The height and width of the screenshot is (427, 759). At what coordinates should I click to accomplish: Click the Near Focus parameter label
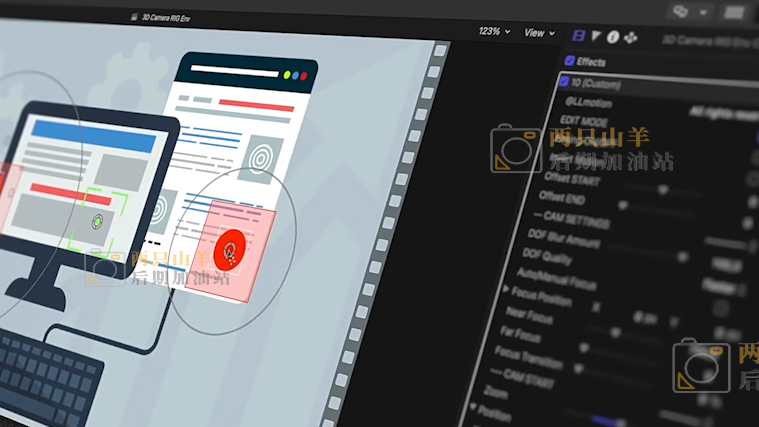[530, 312]
